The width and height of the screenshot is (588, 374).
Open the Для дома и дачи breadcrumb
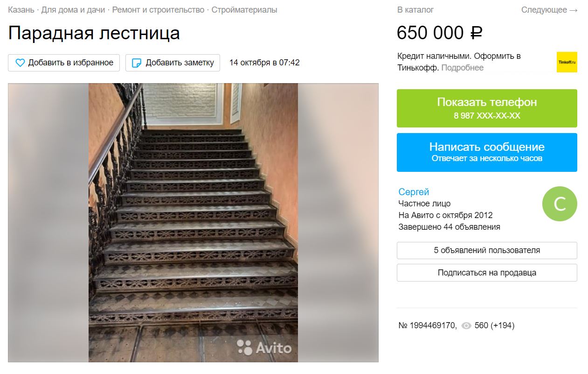[73, 10]
